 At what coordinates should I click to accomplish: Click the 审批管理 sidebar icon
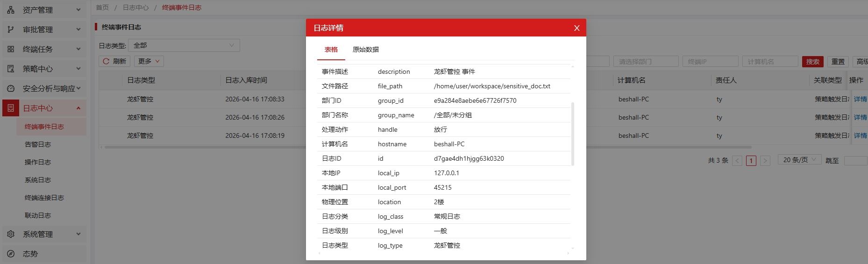coord(11,29)
